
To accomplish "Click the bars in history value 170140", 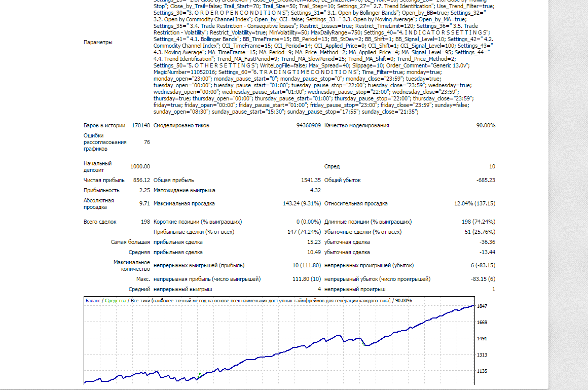I will 140,125.
